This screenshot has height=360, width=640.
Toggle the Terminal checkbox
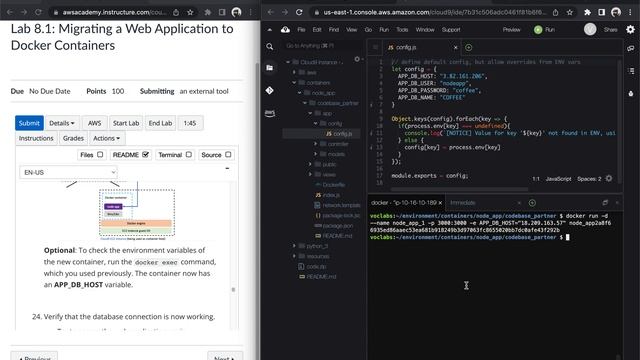click(189, 154)
